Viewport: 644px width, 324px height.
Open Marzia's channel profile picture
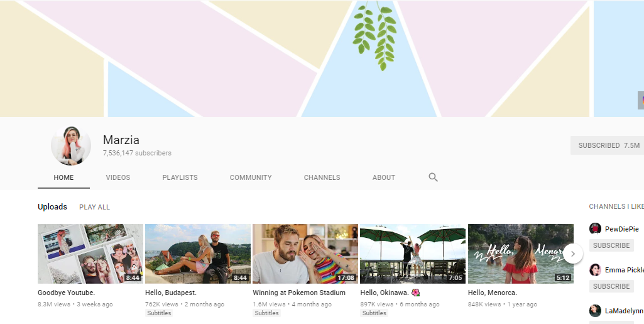tap(71, 145)
